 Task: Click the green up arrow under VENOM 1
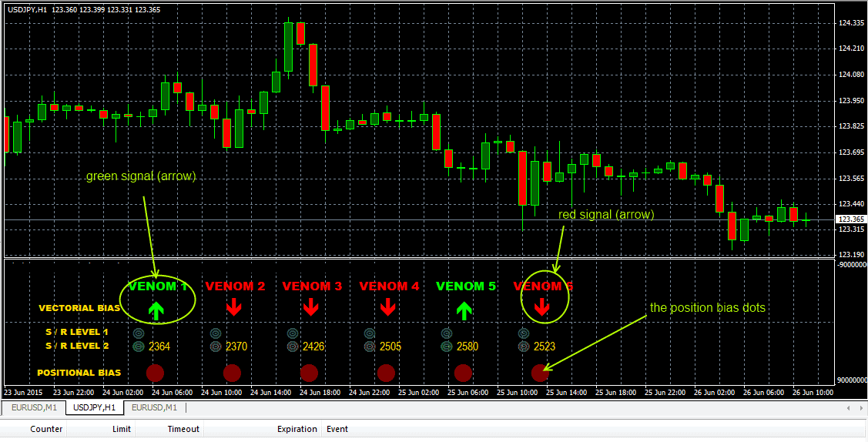(156, 310)
